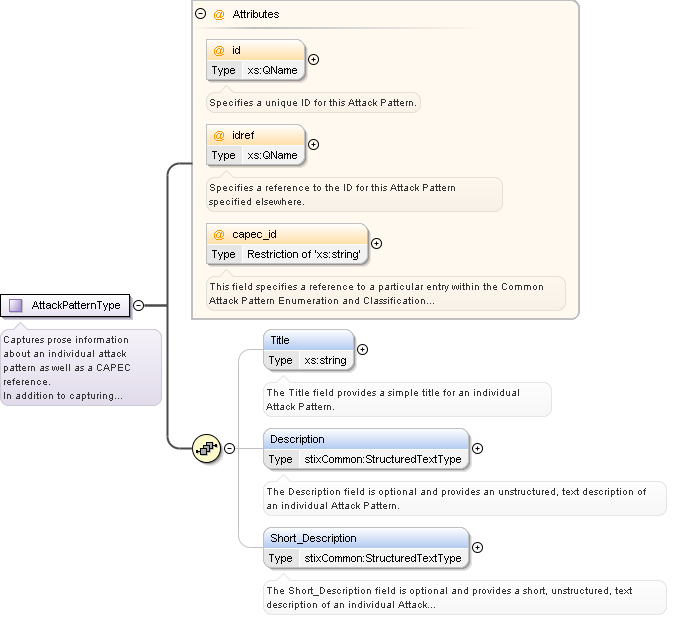The height and width of the screenshot is (618, 674).
Task: Click the sequence compositor icon
Action: (206, 449)
